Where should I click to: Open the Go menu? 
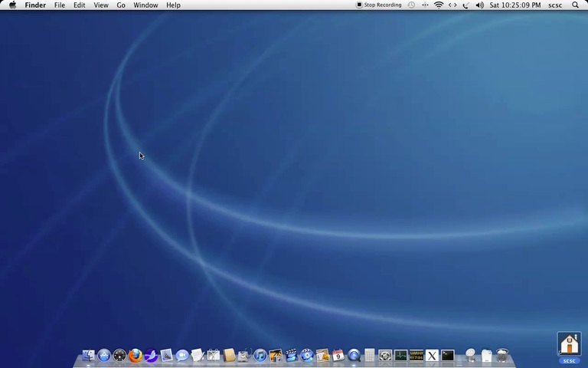(121, 5)
